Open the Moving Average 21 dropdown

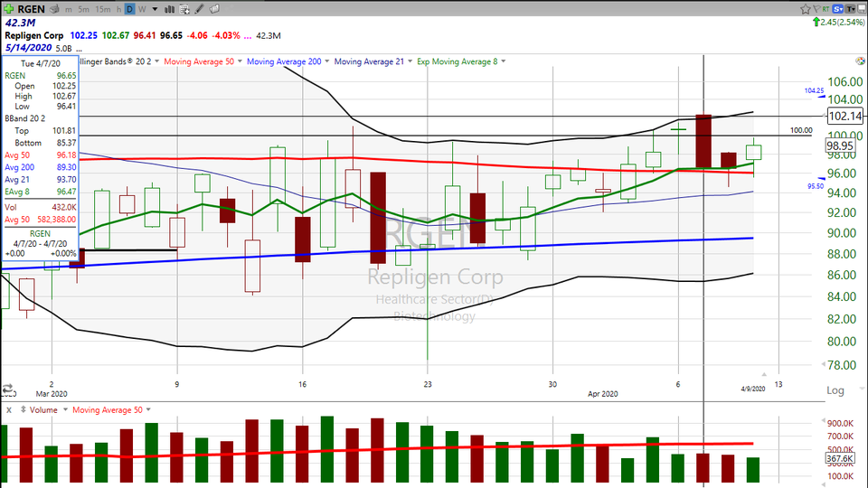[x=410, y=61]
